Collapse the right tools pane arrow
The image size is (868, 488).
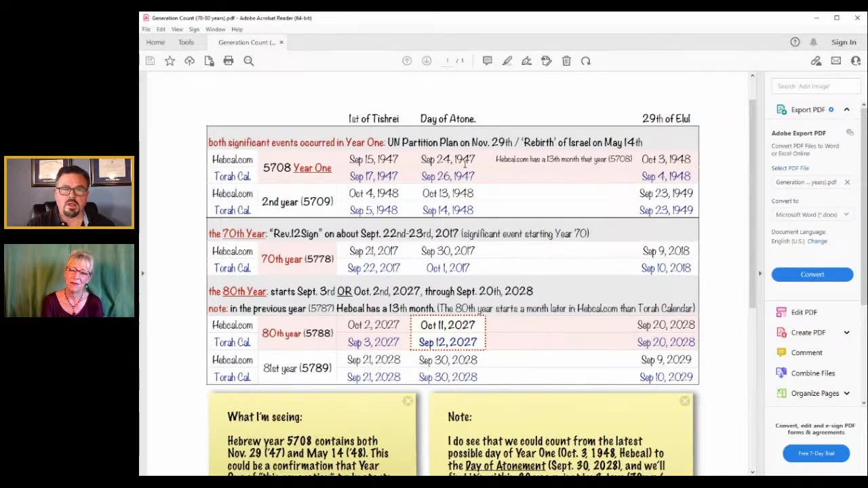(x=759, y=274)
